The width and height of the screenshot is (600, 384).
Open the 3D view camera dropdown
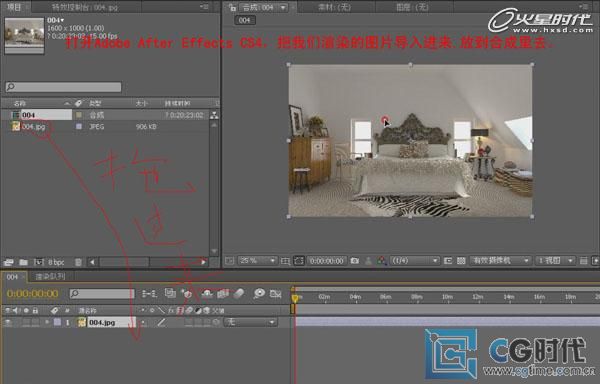pos(501,261)
